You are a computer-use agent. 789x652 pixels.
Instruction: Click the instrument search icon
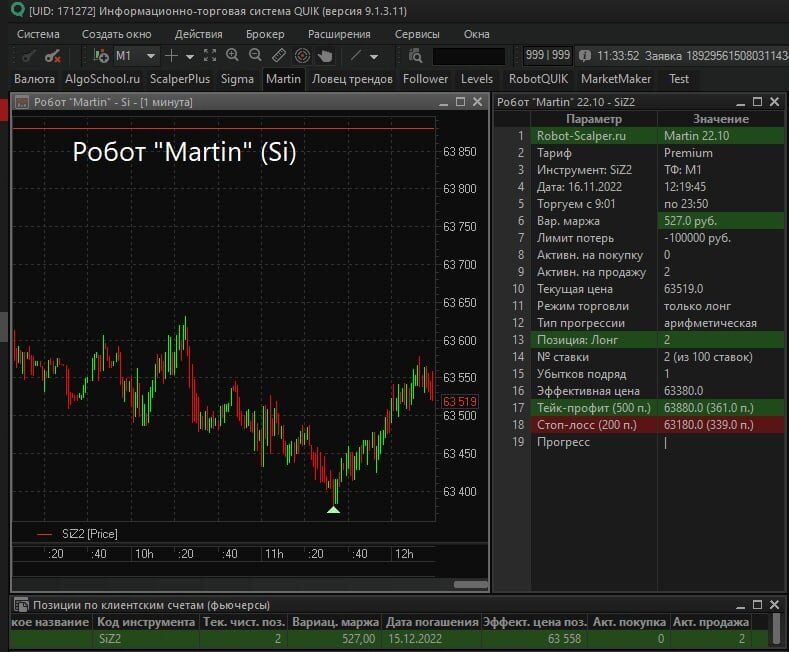pyautogui.click(x=415, y=56)
